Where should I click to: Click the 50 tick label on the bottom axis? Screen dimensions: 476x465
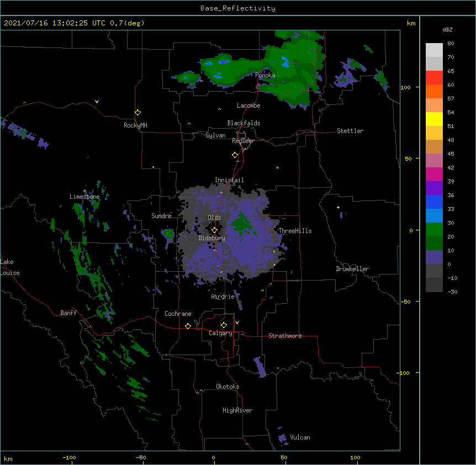point(284,457)
